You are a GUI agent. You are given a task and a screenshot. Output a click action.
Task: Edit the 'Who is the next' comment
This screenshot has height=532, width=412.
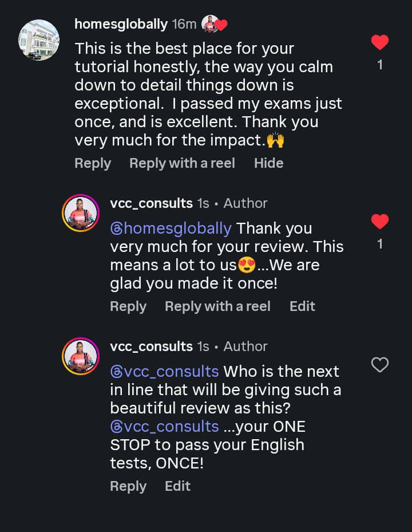pyautogui.click(x=177, y=486)
